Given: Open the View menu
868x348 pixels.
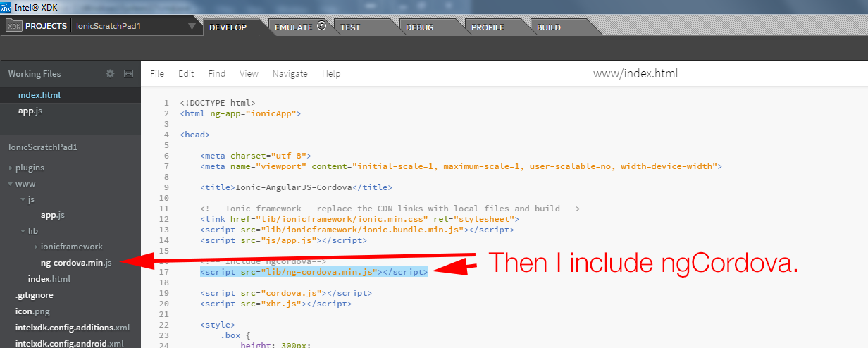Looking at the screenshot, I should [x=249, y=73].
